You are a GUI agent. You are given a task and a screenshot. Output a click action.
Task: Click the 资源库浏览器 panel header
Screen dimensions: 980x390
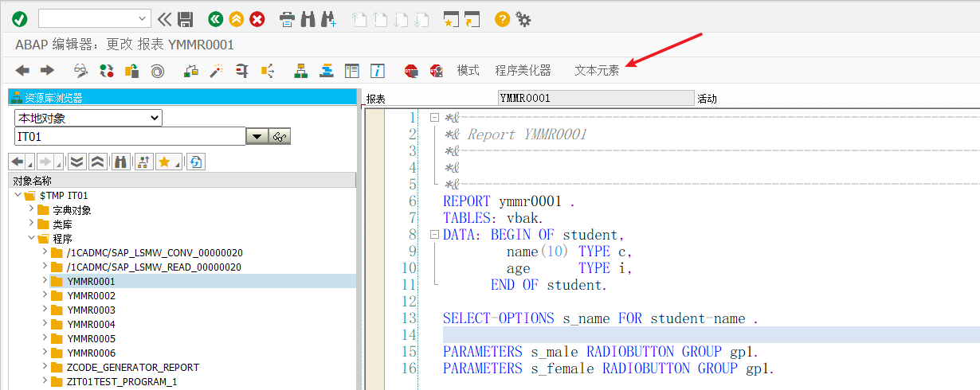(182, 97)
